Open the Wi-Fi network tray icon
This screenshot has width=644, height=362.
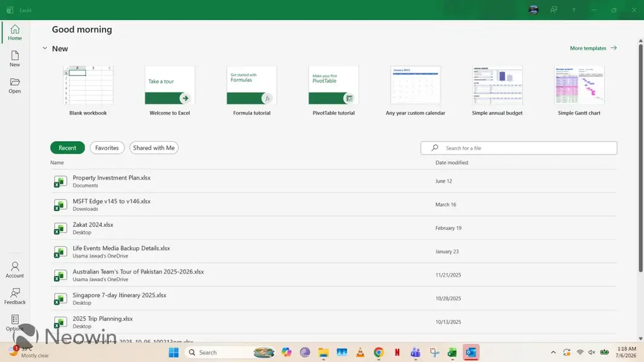580,352
